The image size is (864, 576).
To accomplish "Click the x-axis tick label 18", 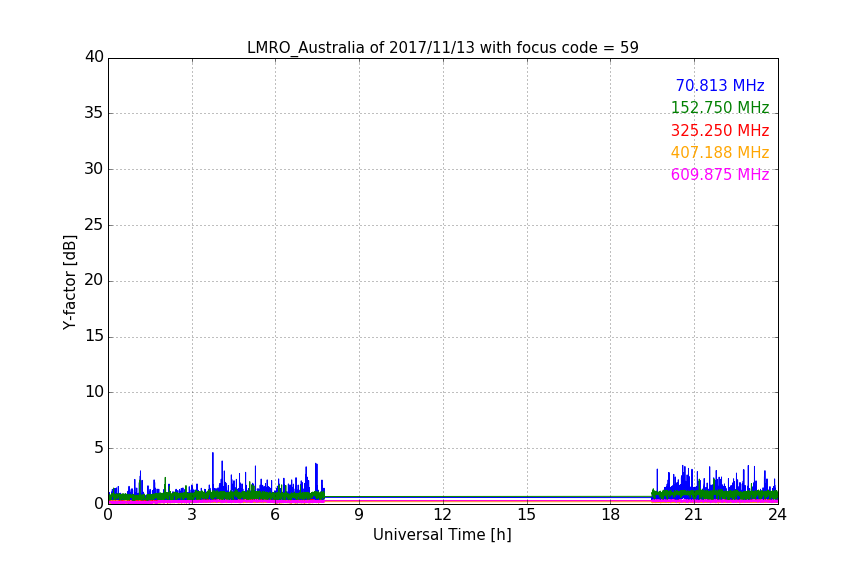I will pyautogui.click(x=611, y=515).
